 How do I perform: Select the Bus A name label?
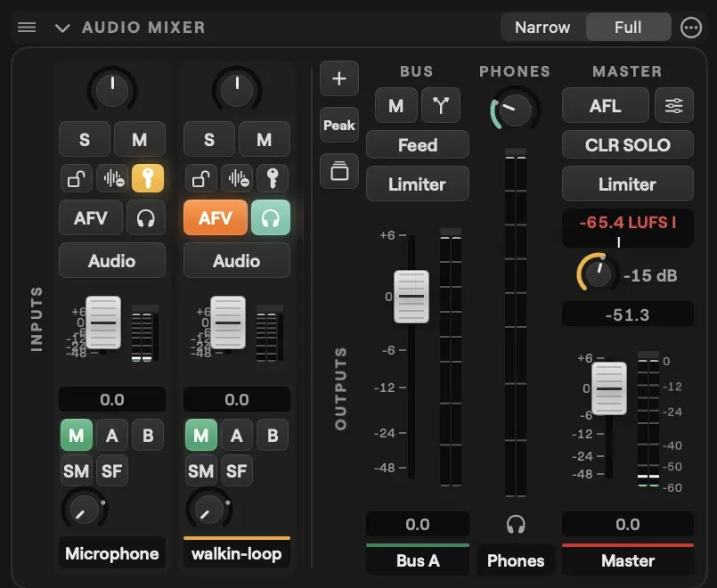tap(418, 560)
